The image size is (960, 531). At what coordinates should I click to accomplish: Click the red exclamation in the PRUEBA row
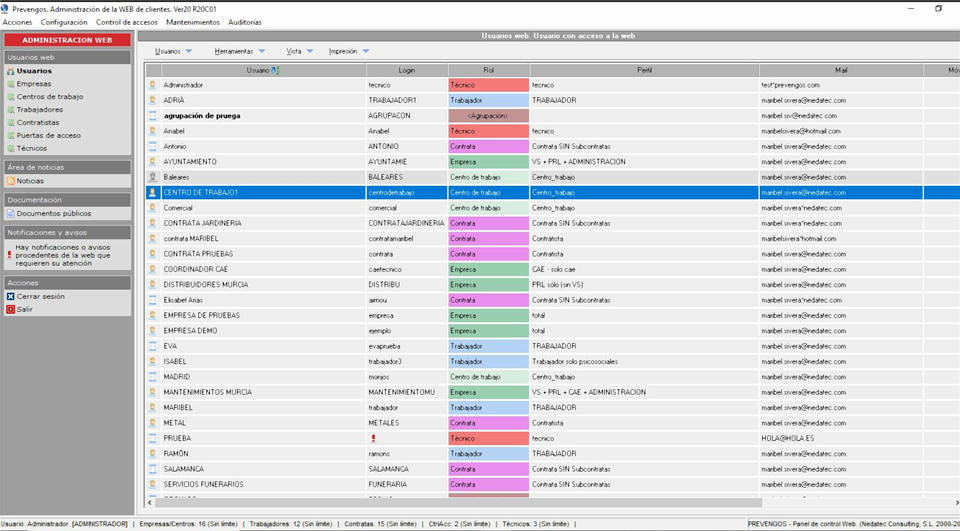[x=372, y=438]
